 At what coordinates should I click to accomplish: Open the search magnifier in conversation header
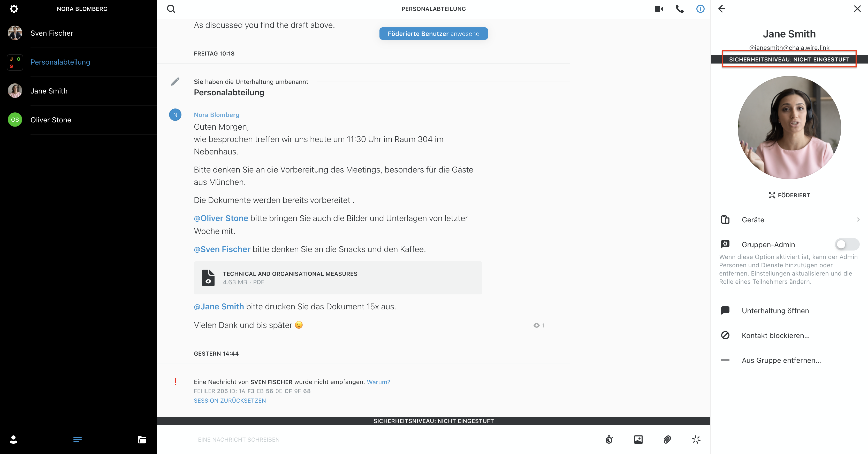pos(171,9)
